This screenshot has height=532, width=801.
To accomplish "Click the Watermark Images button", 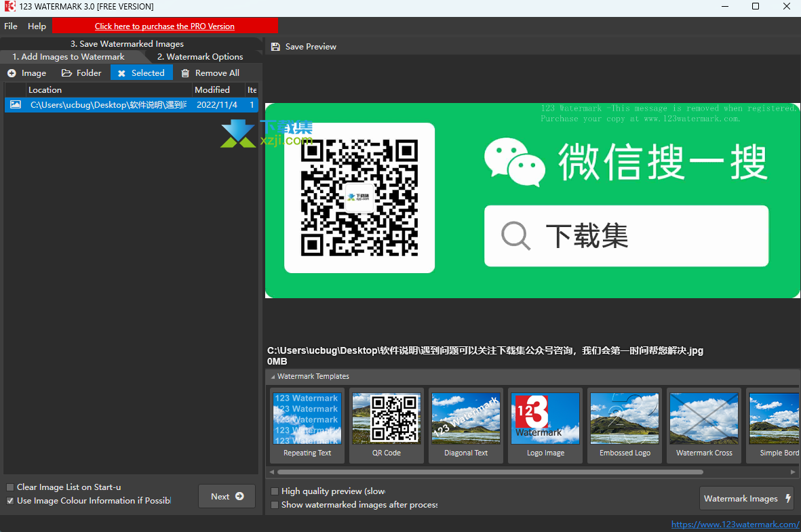I will pyautogui.click(x=747, y=498).
